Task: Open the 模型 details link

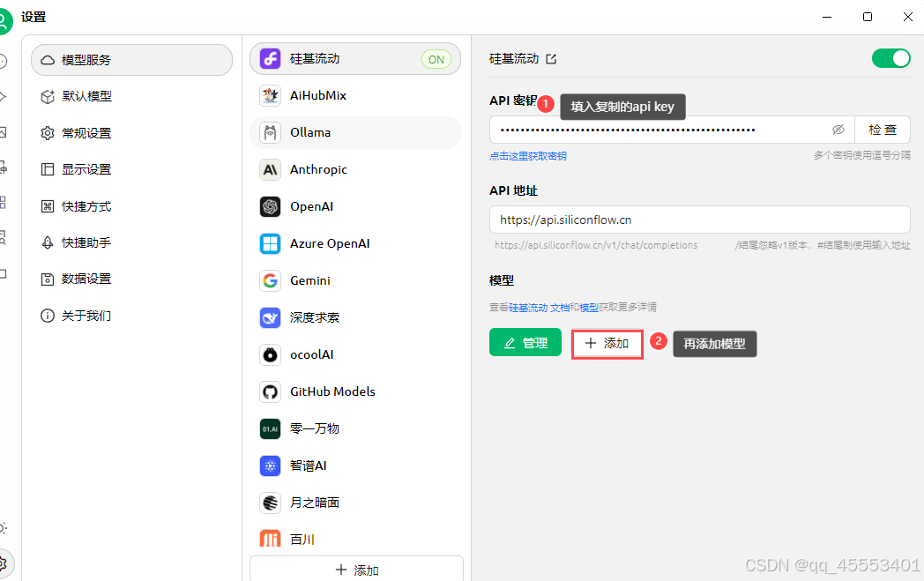Action: 589,308
